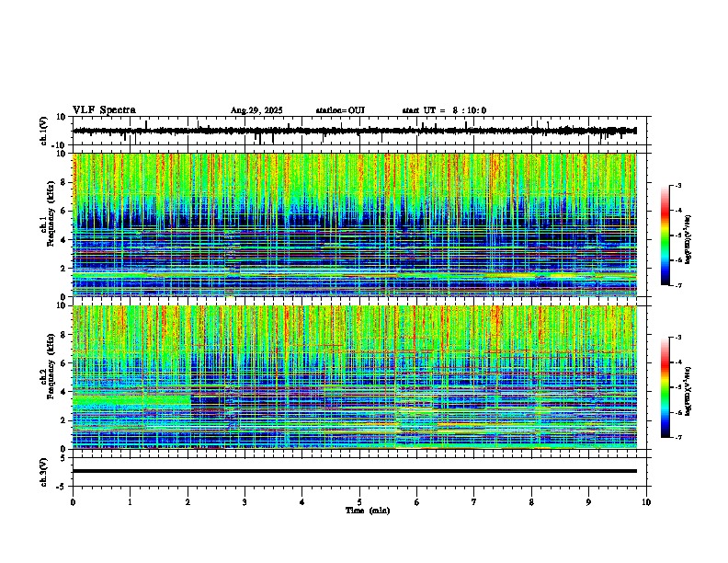
Task: Click the ch.1 color bar log(PSD) label
Action: 688,240
